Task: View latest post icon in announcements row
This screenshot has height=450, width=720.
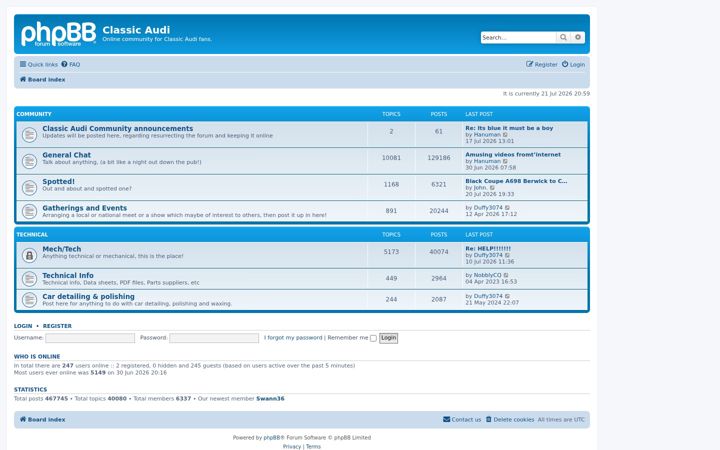Action: pos(506,135)
